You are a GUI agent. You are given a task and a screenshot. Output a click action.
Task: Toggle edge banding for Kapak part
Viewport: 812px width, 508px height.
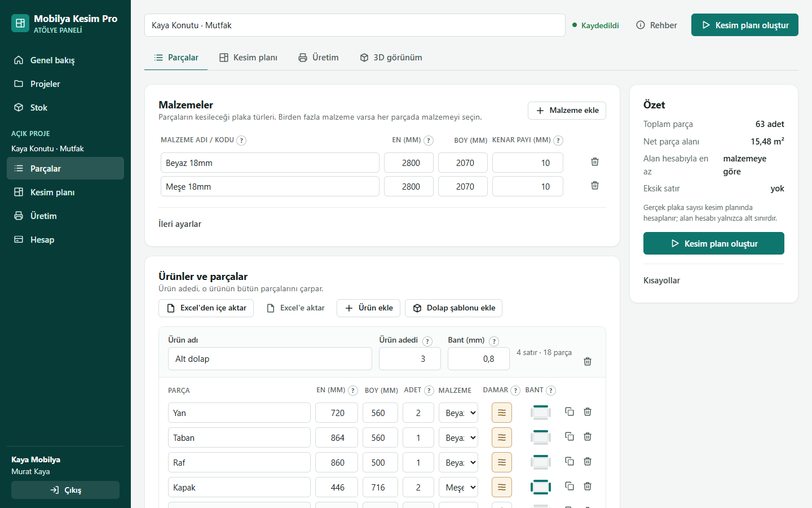(541, 487)
